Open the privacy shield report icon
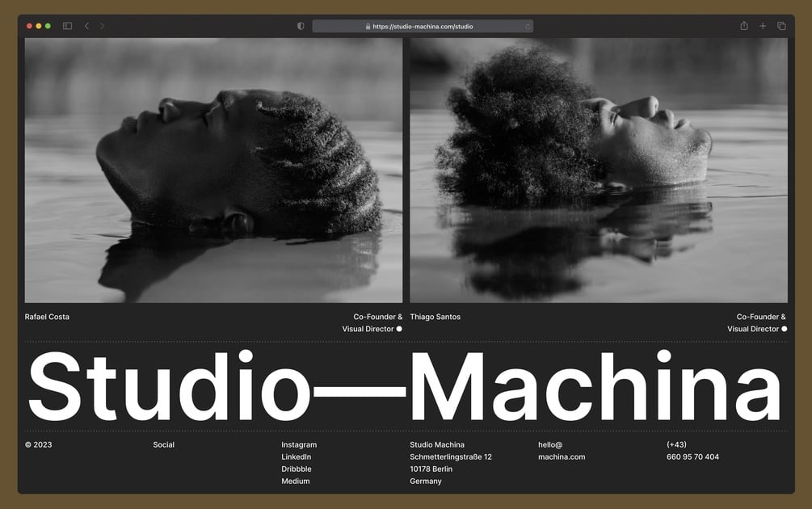812x509 pixels. pyautogui.click(x=301, y=26)
